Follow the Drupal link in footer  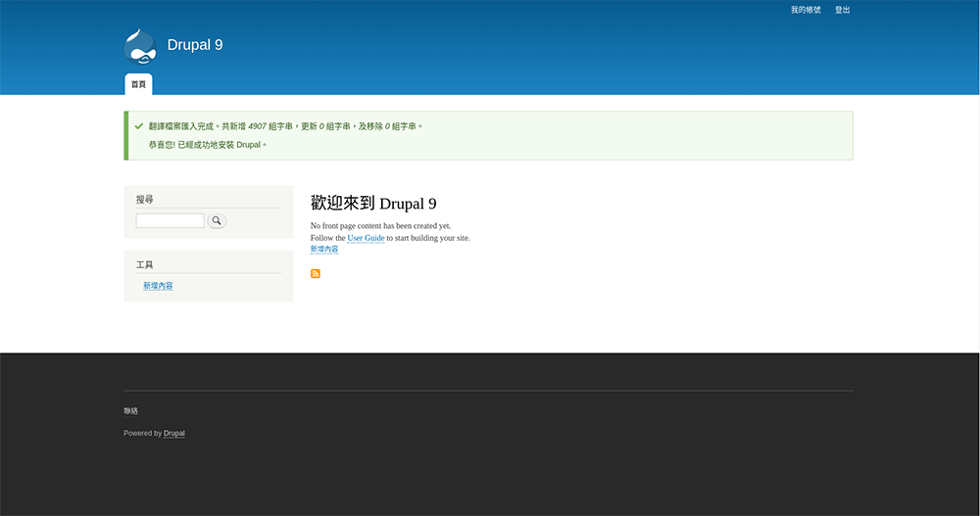pos(173,433)
